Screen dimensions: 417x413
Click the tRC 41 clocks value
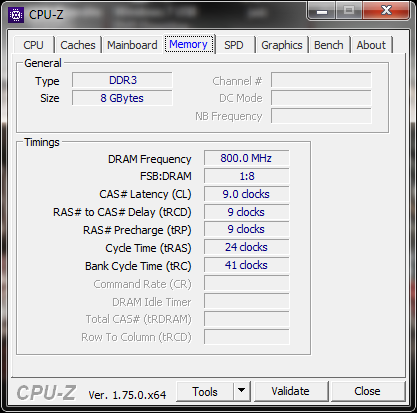(246, 265)
